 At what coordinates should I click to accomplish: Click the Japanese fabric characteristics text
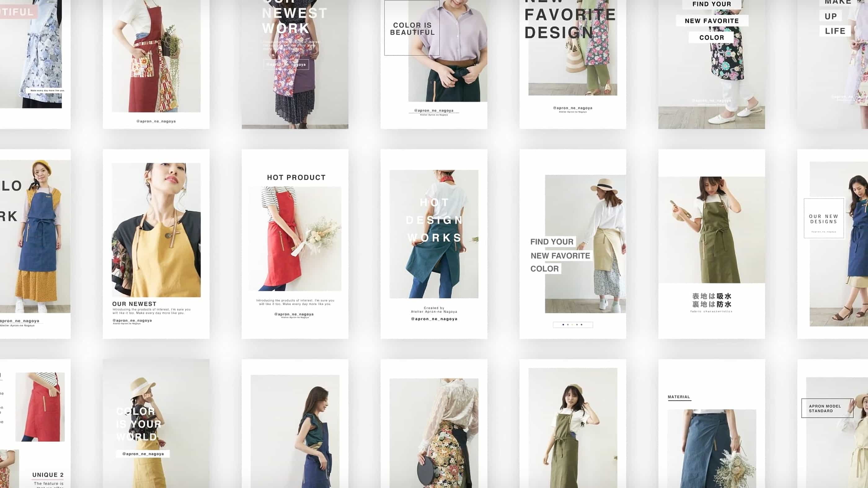[711, 301]
